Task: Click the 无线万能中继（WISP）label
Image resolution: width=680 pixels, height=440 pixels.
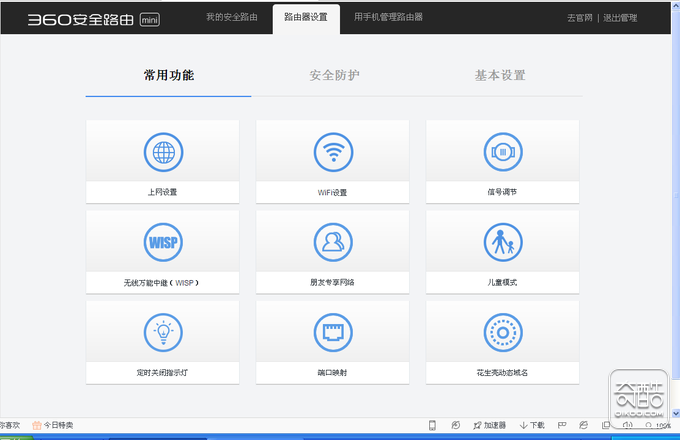Action: coord(161,283)
